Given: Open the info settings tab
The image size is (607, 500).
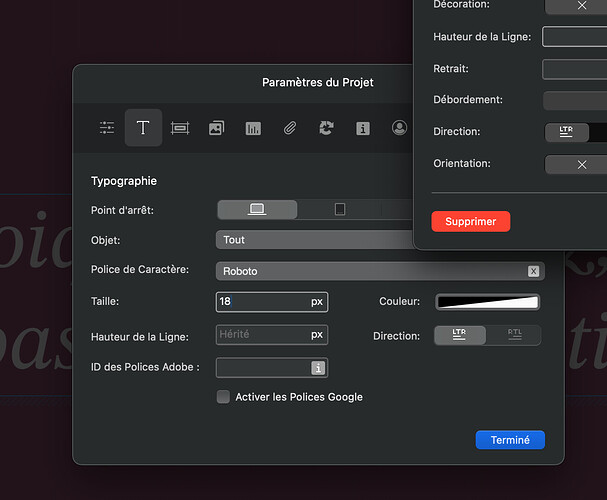Looking at the screenshot, I should (x=363, y=128).
